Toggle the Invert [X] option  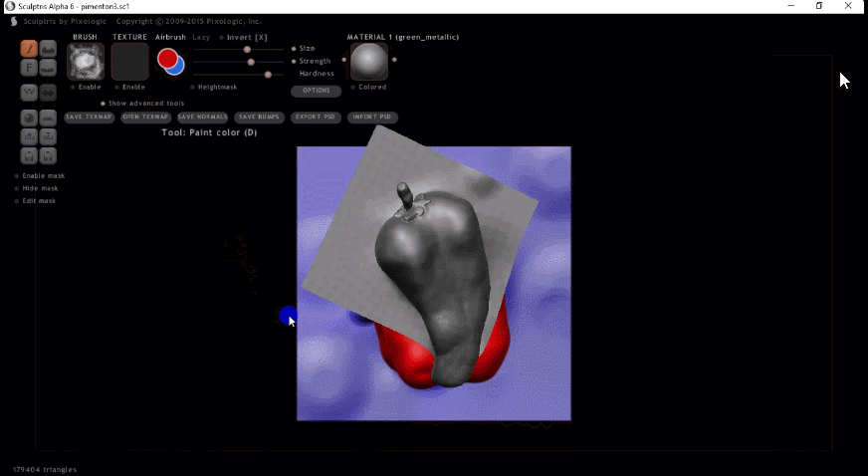coord(243,37)
